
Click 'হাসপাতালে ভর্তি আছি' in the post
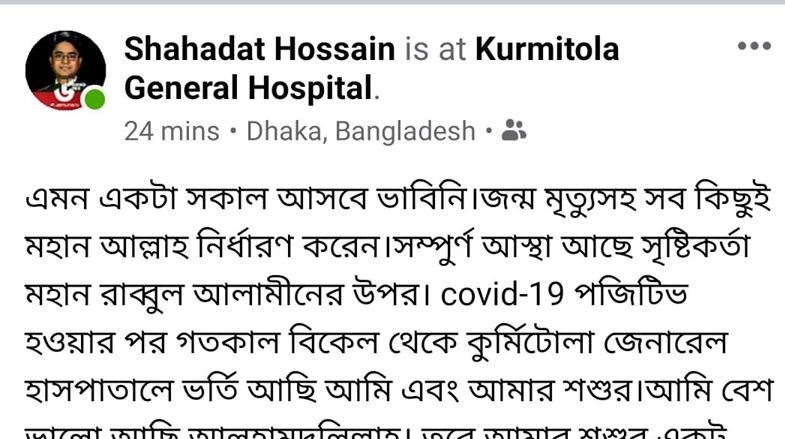click(171, 390)
